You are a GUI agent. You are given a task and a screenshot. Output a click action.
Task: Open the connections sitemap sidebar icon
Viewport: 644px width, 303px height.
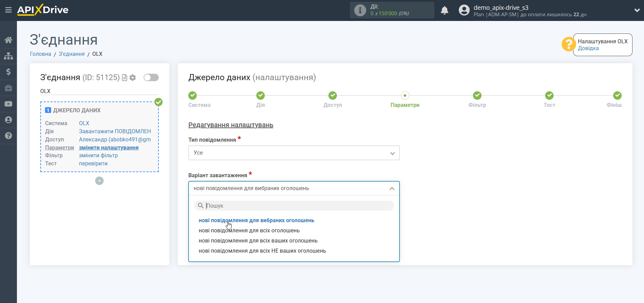pyautogui.click(x=8, y=56)
